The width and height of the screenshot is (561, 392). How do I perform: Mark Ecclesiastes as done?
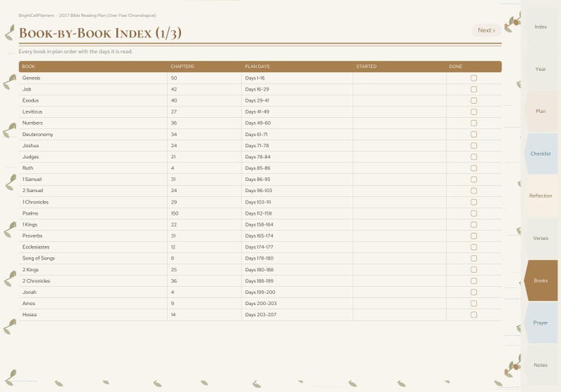(473, 247)
